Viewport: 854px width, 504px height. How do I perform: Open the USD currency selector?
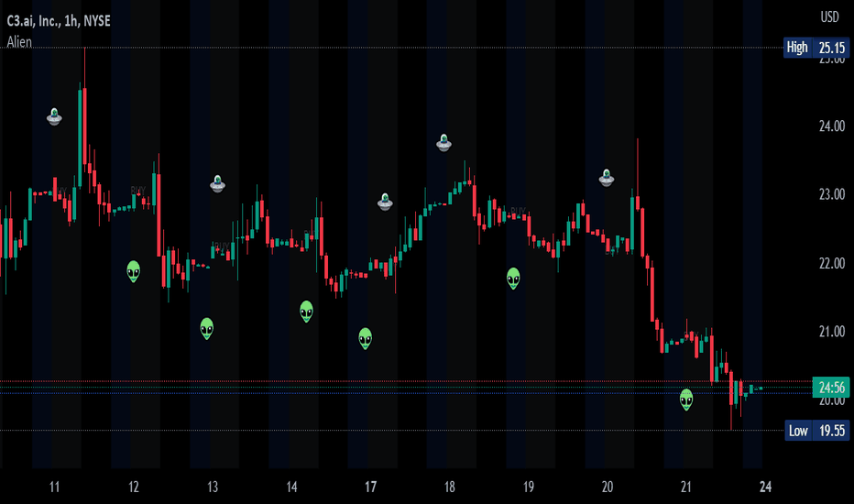click(829, 17)
